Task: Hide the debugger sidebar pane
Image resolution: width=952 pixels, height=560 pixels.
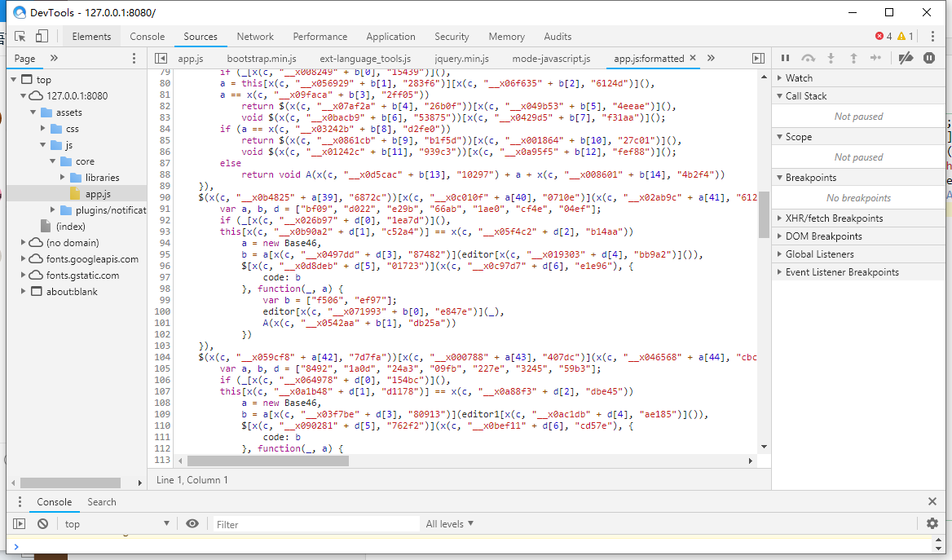Action: pyautogui.click(x=758, y=59)
